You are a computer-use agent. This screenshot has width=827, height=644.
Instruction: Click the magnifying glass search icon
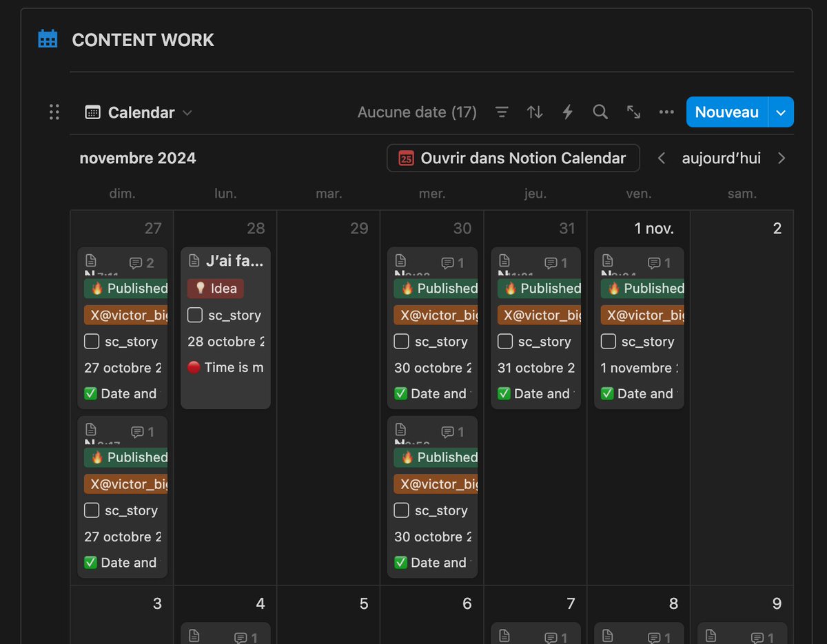pos(600,112)
